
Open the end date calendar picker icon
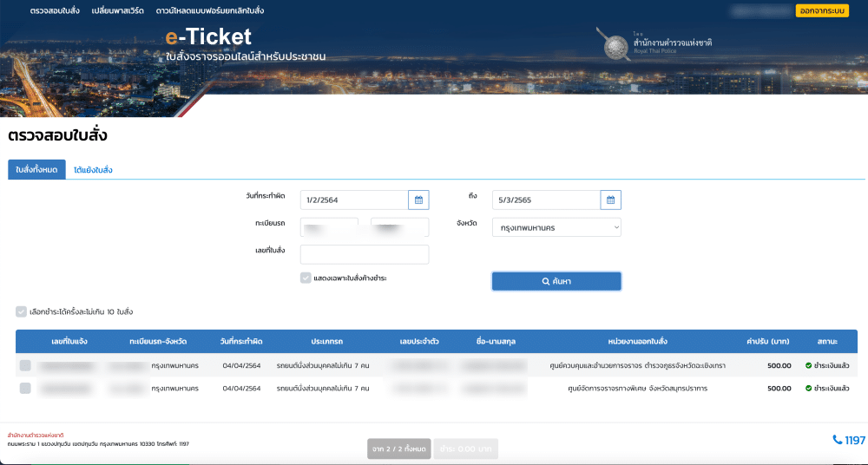point(610,200)
